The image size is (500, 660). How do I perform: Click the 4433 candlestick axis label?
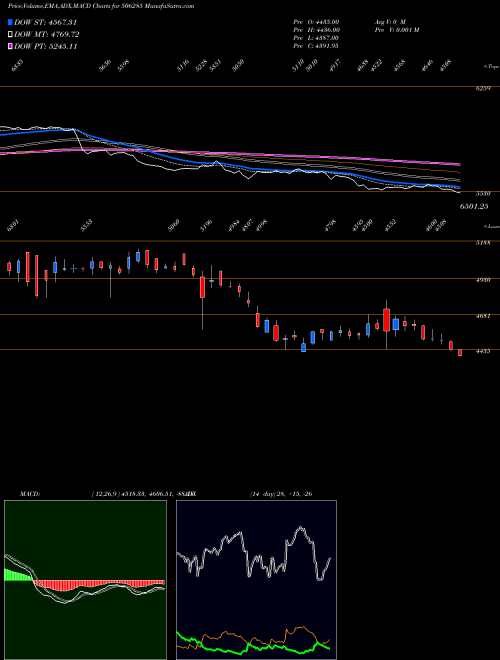(482, 351)
